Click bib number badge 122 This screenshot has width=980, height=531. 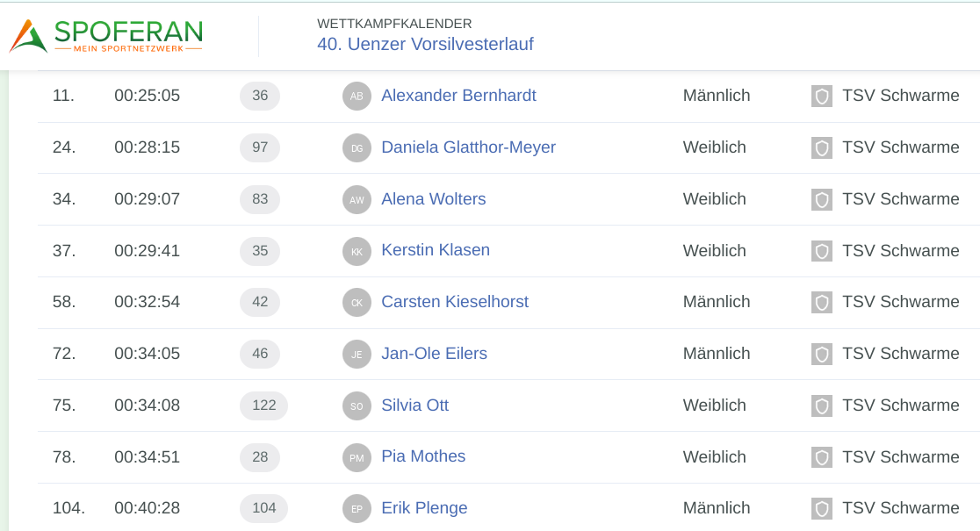263,405
